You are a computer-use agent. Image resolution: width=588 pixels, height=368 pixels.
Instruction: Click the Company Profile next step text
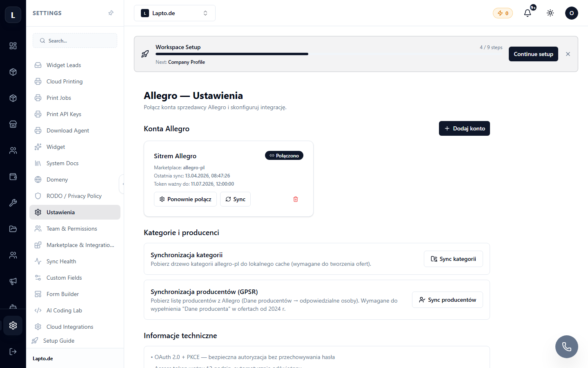coord(187,62)
